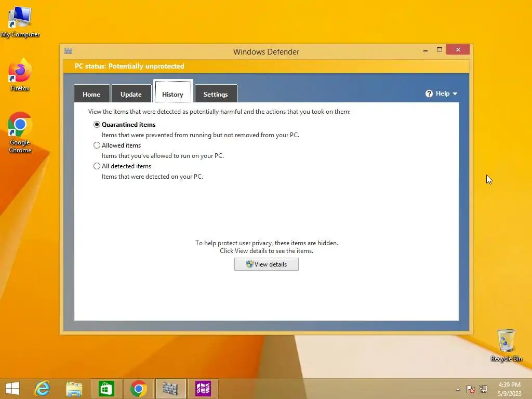Open the Chrome taskbar icon
This screenshot has height=399, width=532.
pyautogui.click(x=138, y=389)
